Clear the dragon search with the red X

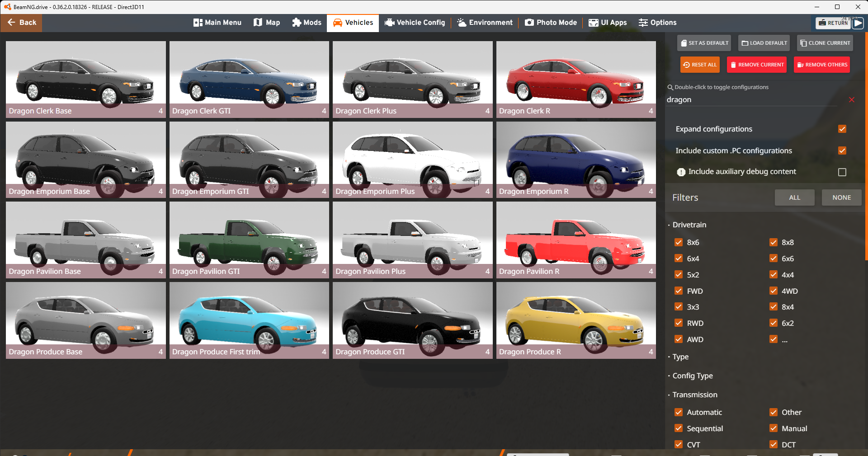[x=852, y=99]
